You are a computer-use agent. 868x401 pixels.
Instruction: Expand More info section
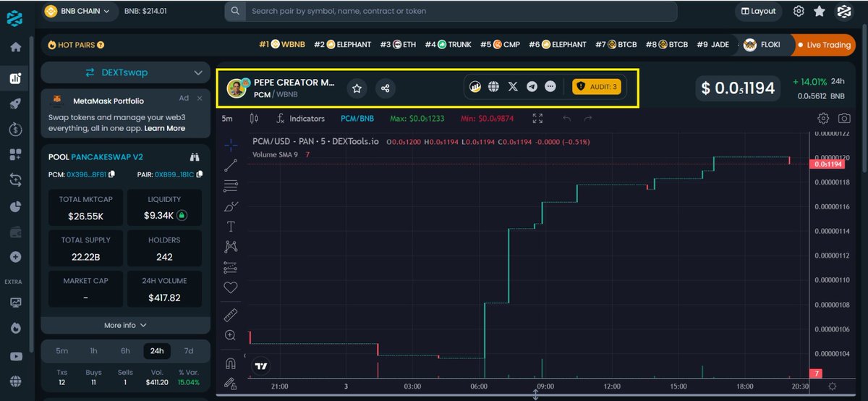pyautogui.click(x=126, y=325)
